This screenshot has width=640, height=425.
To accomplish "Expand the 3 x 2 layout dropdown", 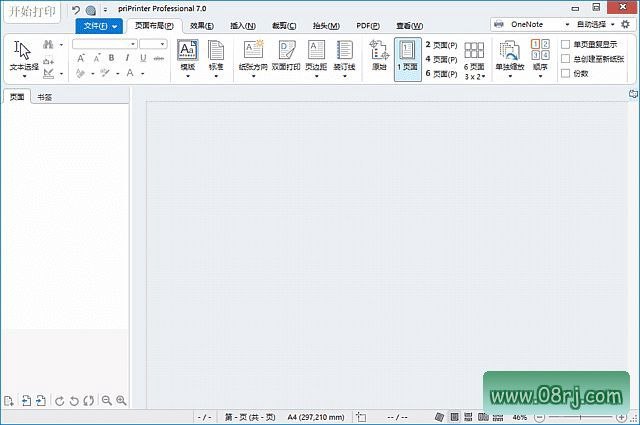I will coord(475,76).
